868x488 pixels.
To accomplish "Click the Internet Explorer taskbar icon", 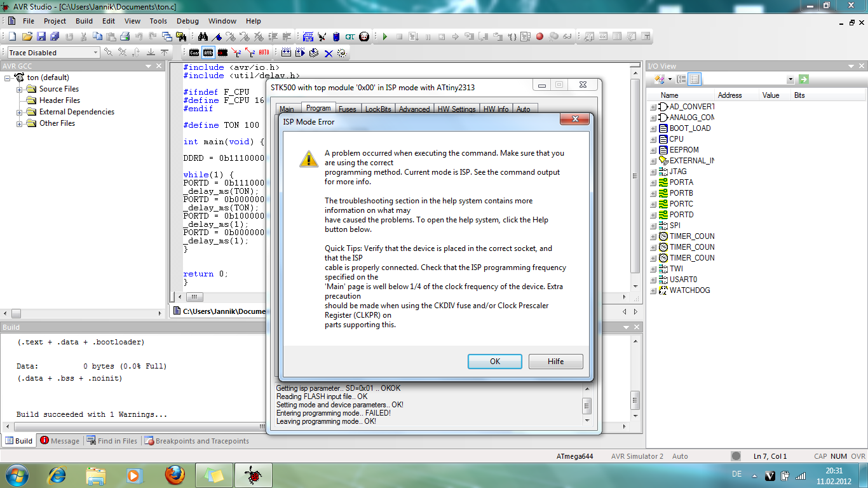I will pos(57,475).
